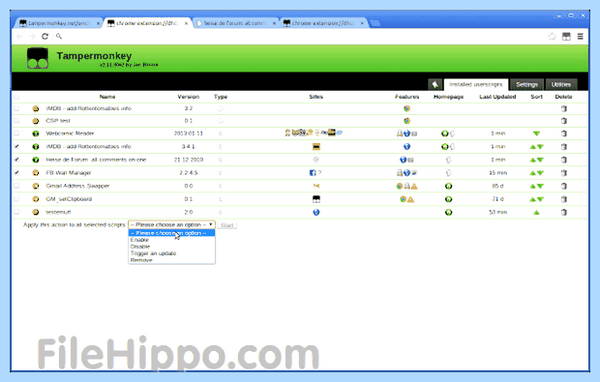Click Tampermonkey extension icon in browser toolbar

pos(566,36)
